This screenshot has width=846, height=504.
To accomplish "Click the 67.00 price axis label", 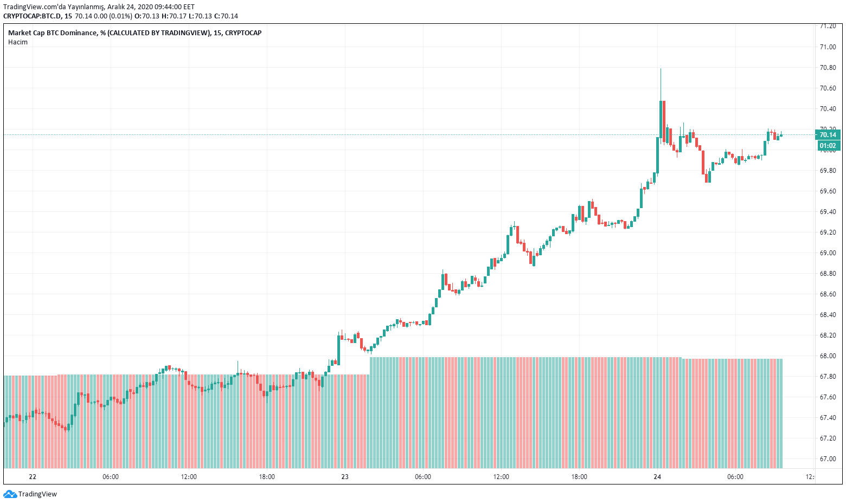I will point(828,459).
